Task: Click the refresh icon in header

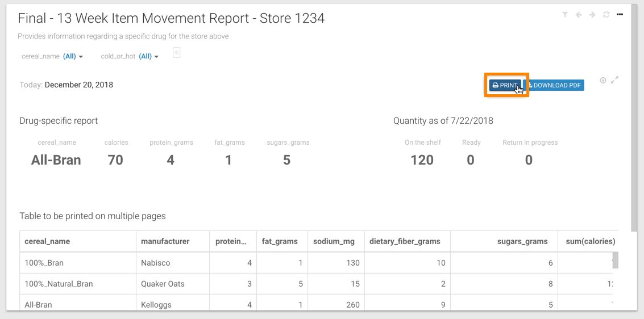Action: point(606,15)
